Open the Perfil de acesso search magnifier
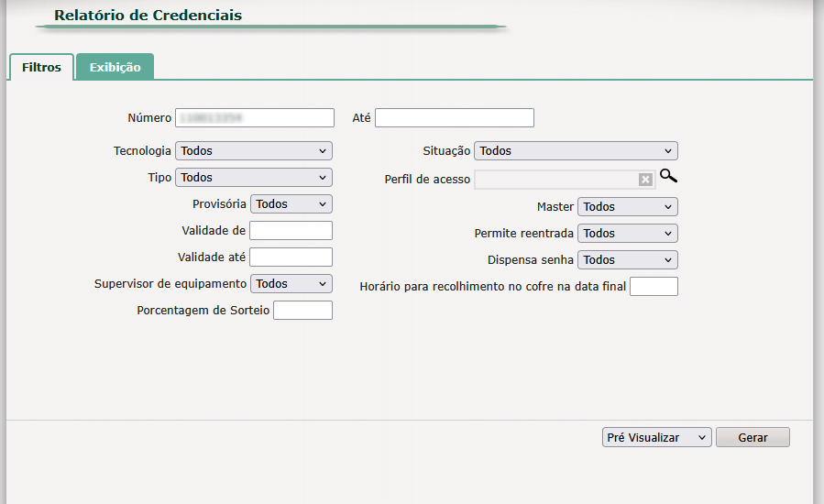The height and width of the screenshot is (504, 824). click(x=668, y=176)
